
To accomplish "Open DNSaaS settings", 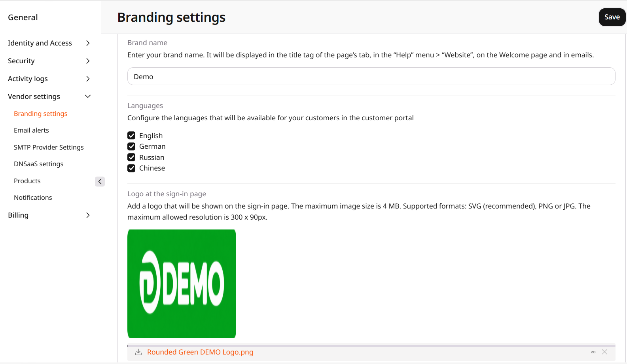I will tap(38, 164).
